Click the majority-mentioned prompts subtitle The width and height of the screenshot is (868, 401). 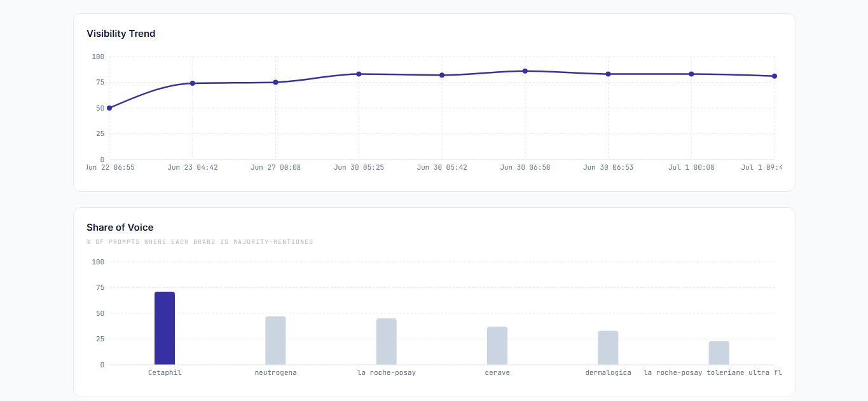[x=200, y=242]
